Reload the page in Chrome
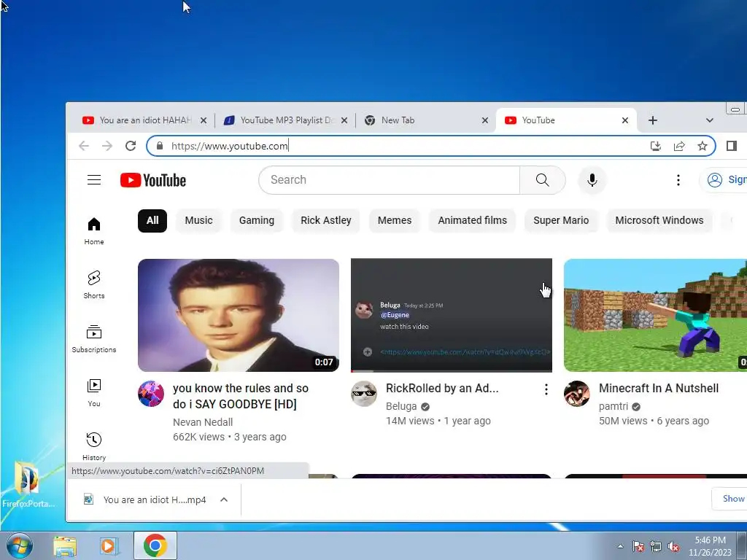747x560 pixels. pos(131,146)
